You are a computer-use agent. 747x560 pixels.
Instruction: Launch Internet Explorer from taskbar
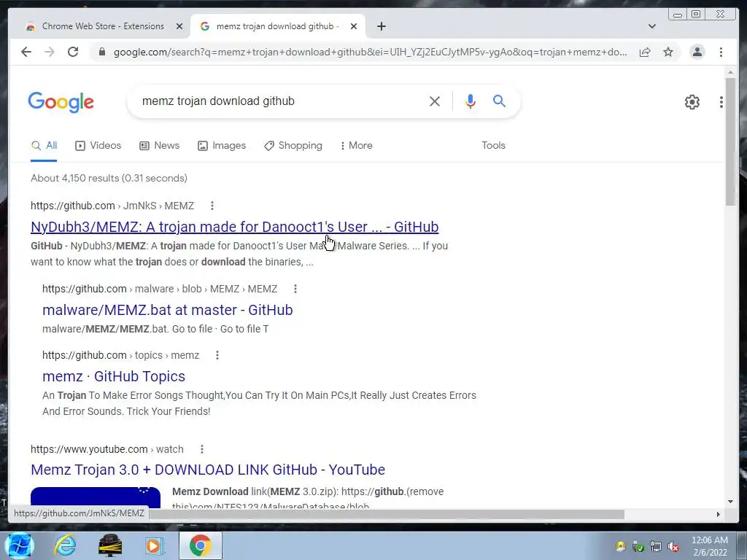click(65, 545)
